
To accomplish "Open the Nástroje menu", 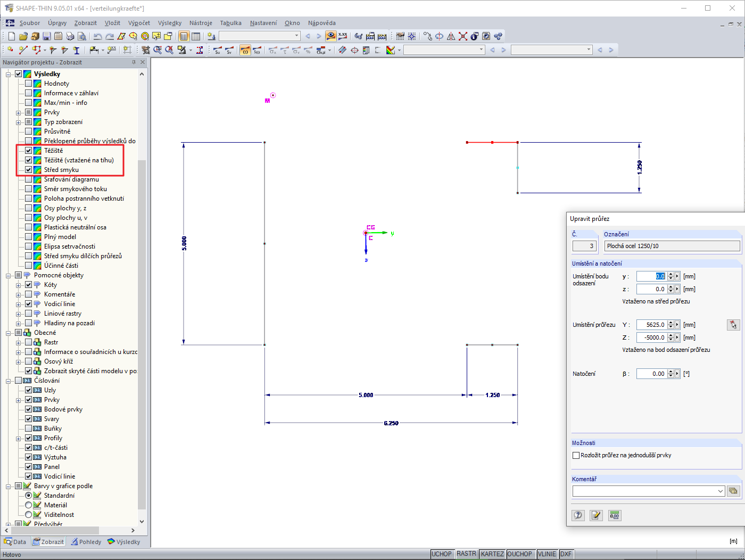I will [201, 23].
